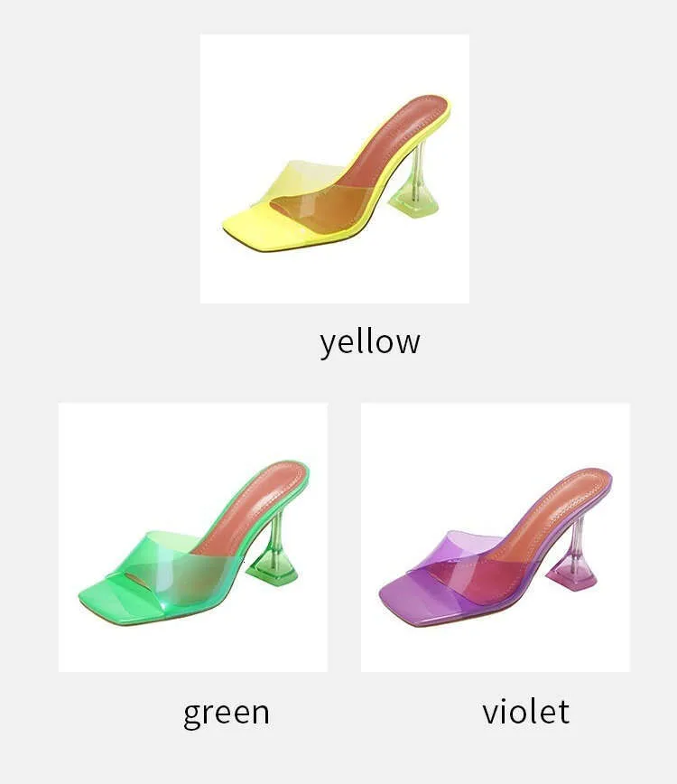
Task: Click the "violet" color label
Action: [525, 712]
